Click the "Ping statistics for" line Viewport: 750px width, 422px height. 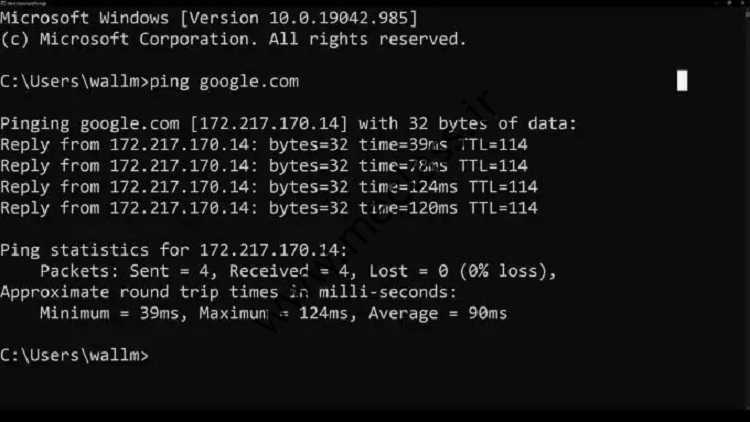point(174,250)
